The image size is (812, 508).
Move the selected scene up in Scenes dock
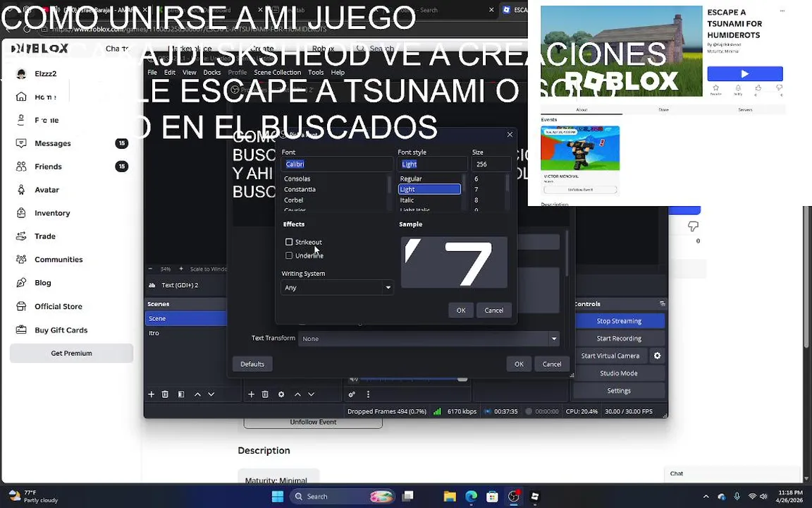coord(197,394)
